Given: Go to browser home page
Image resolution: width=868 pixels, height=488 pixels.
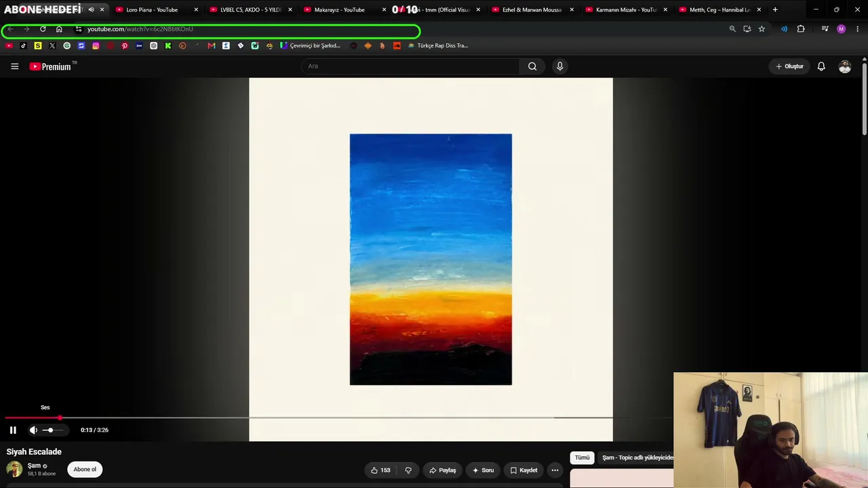Looking at the screenshot, I should 59,29.
